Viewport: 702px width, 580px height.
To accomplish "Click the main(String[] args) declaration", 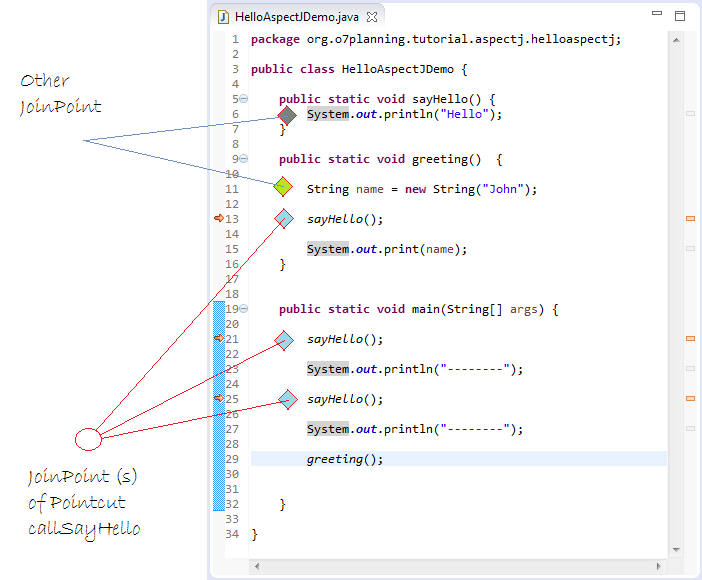I will (418, 309).
